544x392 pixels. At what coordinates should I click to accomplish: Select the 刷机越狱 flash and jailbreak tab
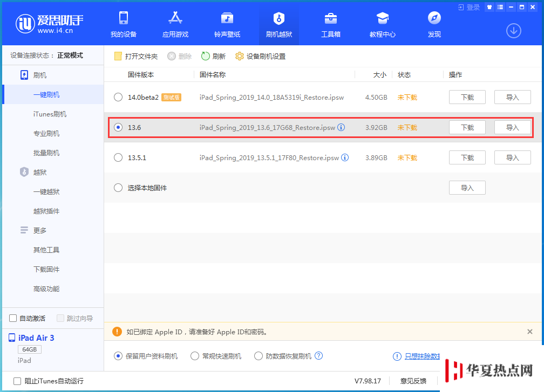point(279,24)
